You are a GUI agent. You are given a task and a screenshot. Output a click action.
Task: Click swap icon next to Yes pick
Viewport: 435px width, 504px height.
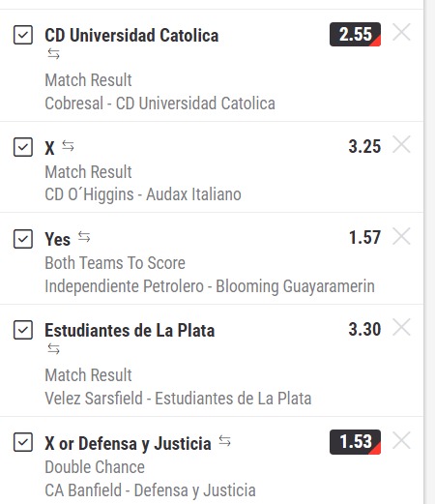[84, 237]
